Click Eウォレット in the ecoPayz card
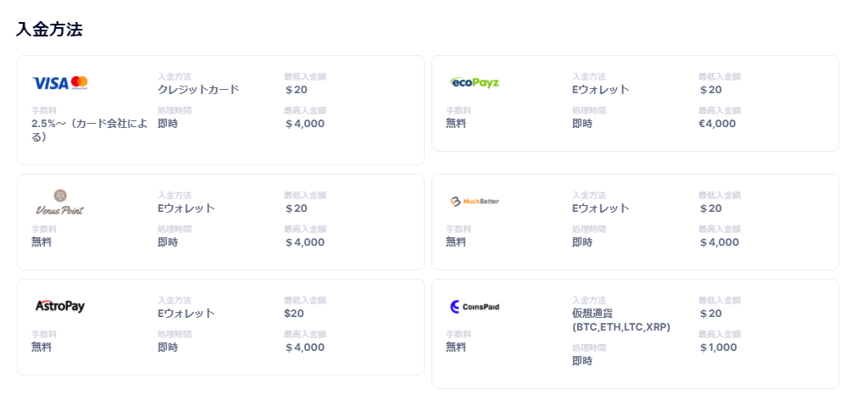This screenshot has width=868, height=417. (x=601, y=90)
